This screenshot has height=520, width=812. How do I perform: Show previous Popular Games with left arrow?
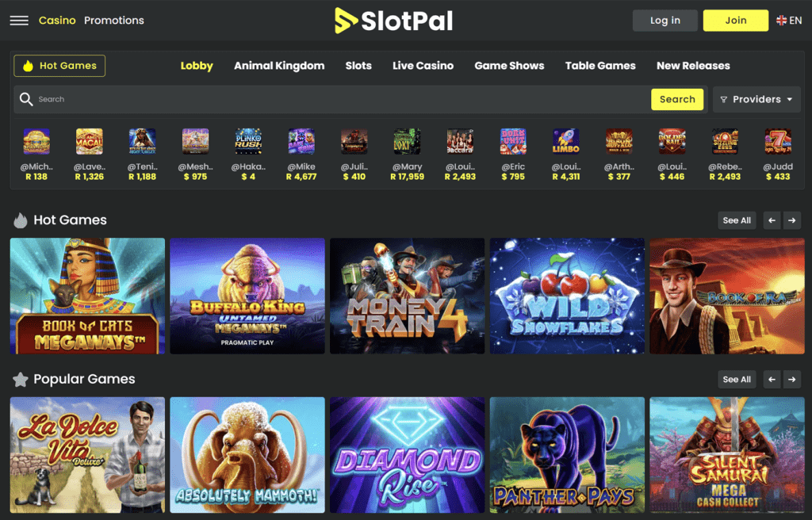point(772,380)
